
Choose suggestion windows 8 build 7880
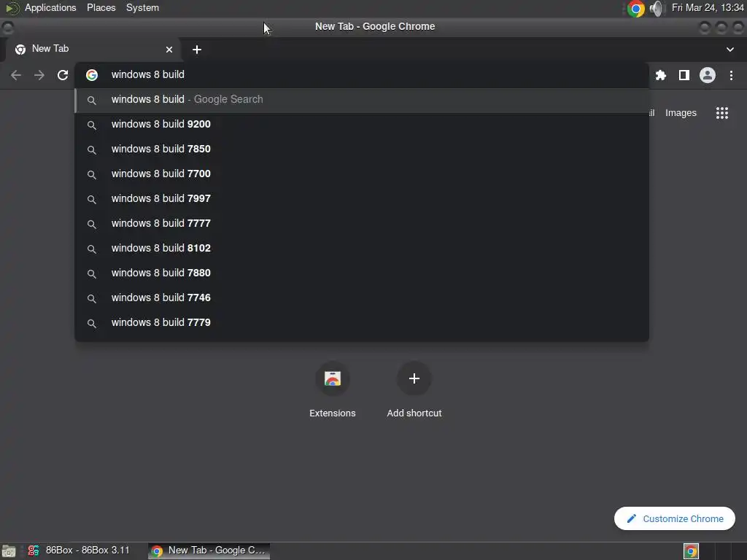click(362, 273)
